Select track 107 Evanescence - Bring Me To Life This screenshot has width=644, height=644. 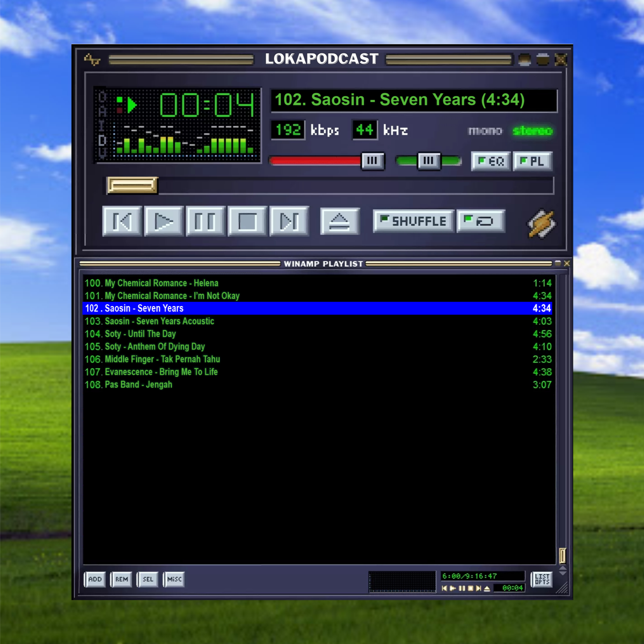318,372
